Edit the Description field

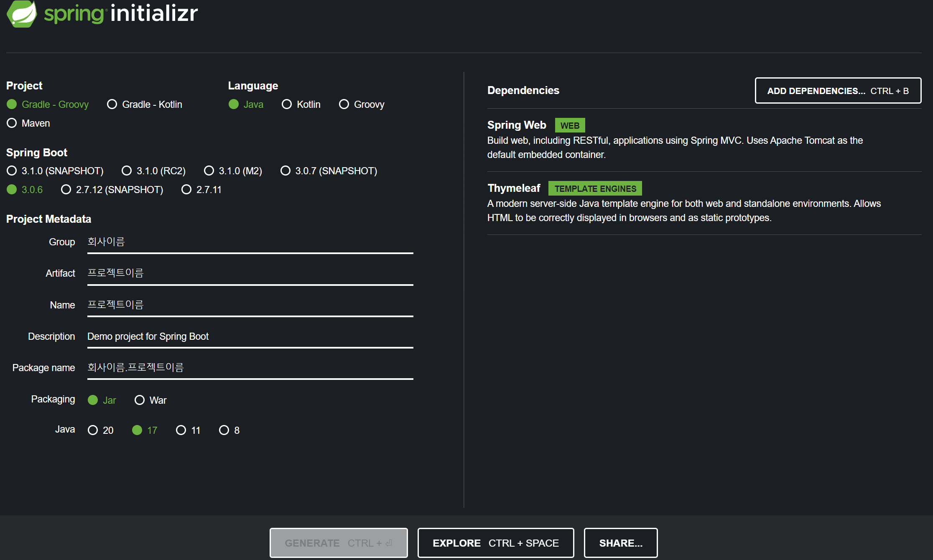pyautogui.click(x=250, y=337)
